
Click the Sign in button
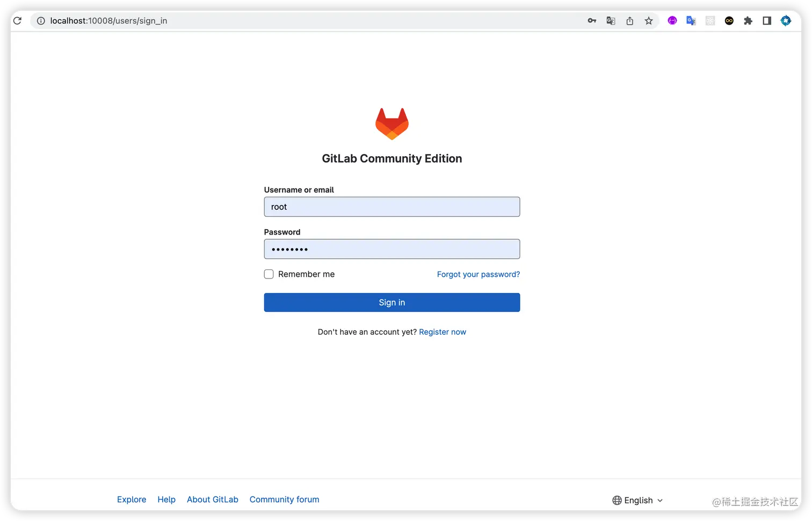point(392,303)
